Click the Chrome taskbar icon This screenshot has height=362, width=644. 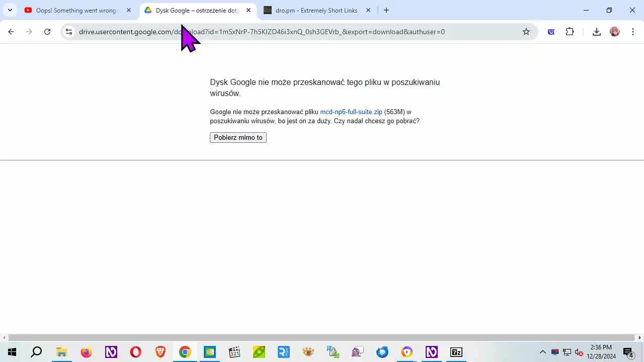185,352
